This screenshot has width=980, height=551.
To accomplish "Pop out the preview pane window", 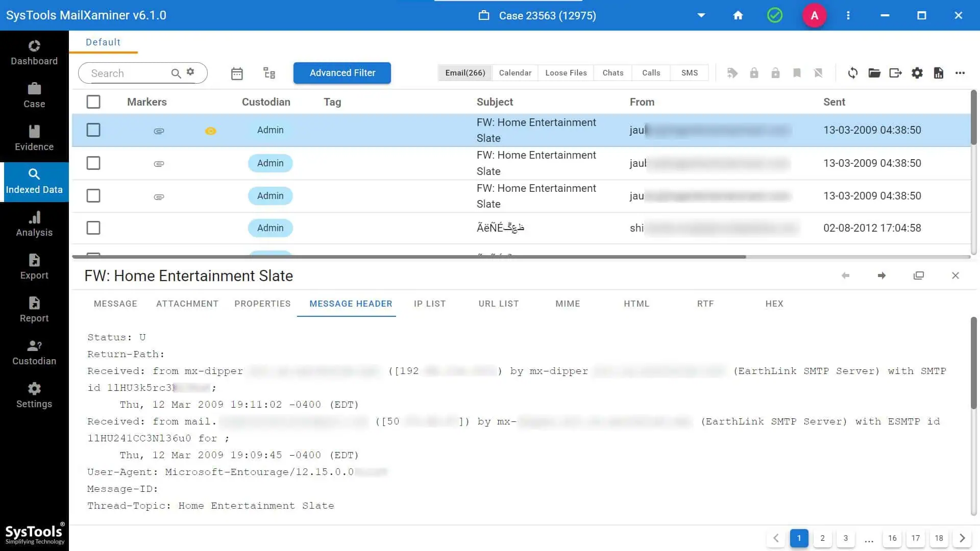I will pos(919,275).
